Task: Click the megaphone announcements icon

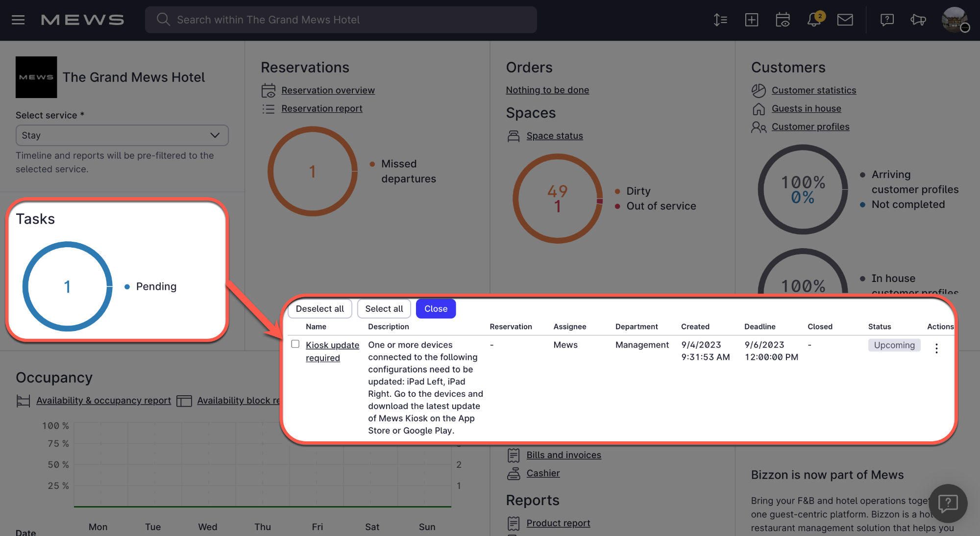Action: click(x=918, y=20)
